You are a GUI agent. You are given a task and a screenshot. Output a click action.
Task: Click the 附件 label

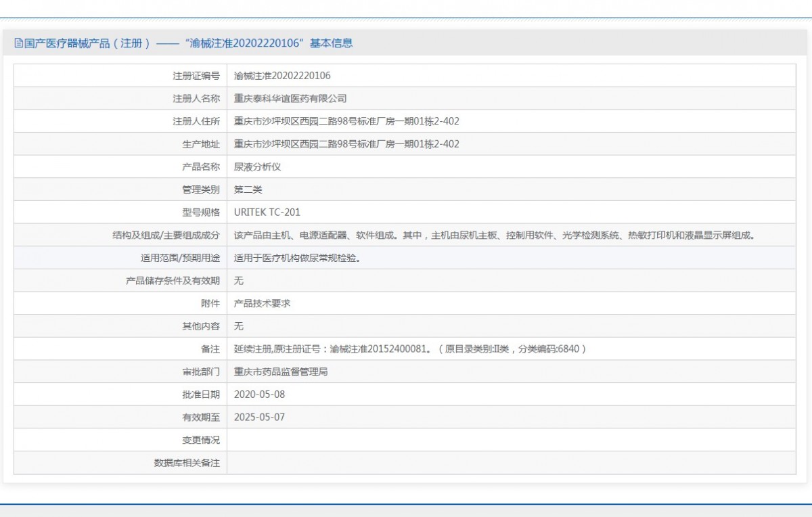click(x=210, y=303)
